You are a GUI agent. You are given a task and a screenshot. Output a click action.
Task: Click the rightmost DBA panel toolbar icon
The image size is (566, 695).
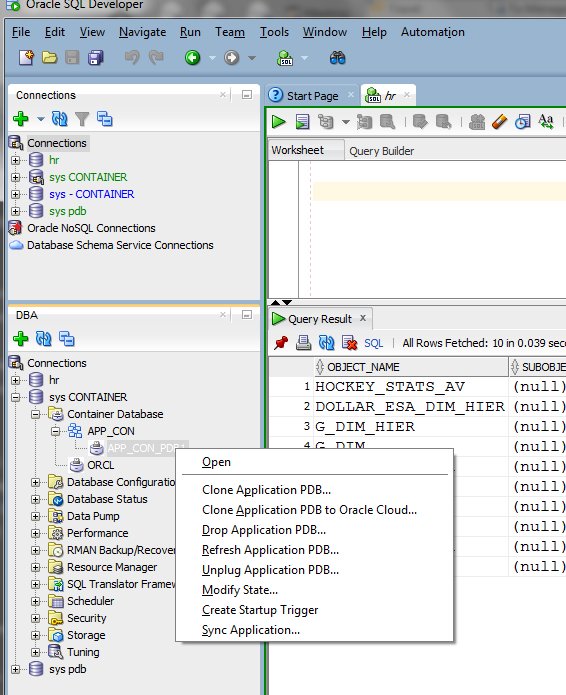[x=66, y=339]
